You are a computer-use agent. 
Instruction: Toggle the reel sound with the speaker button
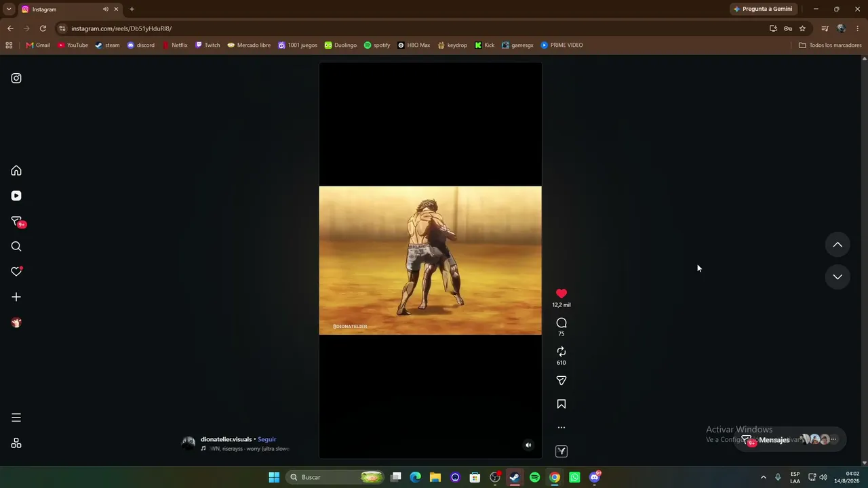528,445
